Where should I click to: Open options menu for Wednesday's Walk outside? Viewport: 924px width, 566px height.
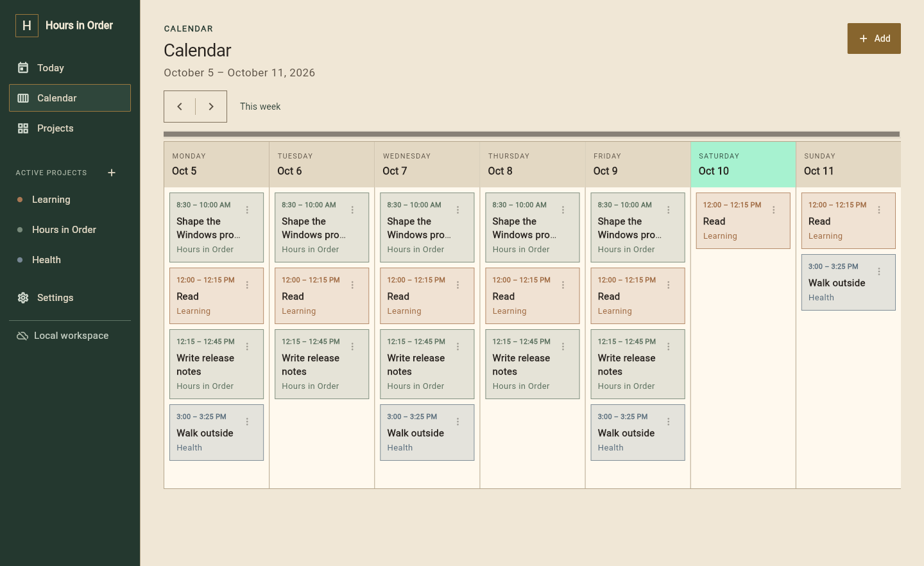[458, 422]
